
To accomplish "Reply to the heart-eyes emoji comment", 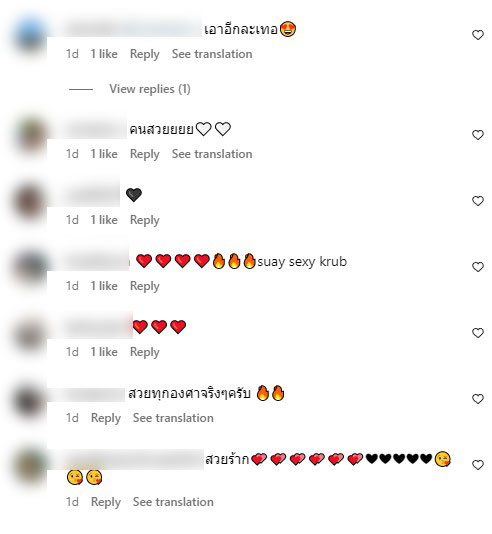I will tap(145, 54).
